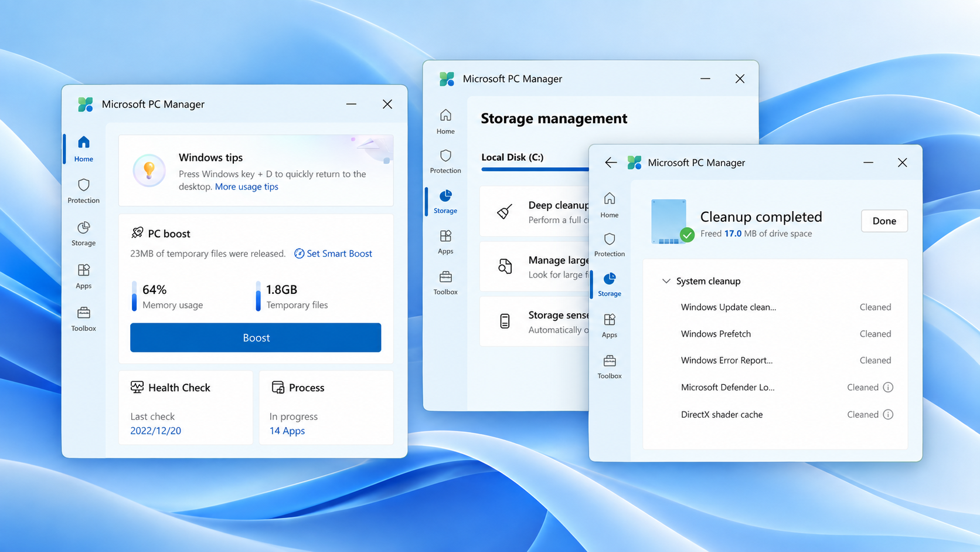Screen dimensions: 980x552
Task: Open Apps in the Storage management window sidebar
Action: click(445, 242)
